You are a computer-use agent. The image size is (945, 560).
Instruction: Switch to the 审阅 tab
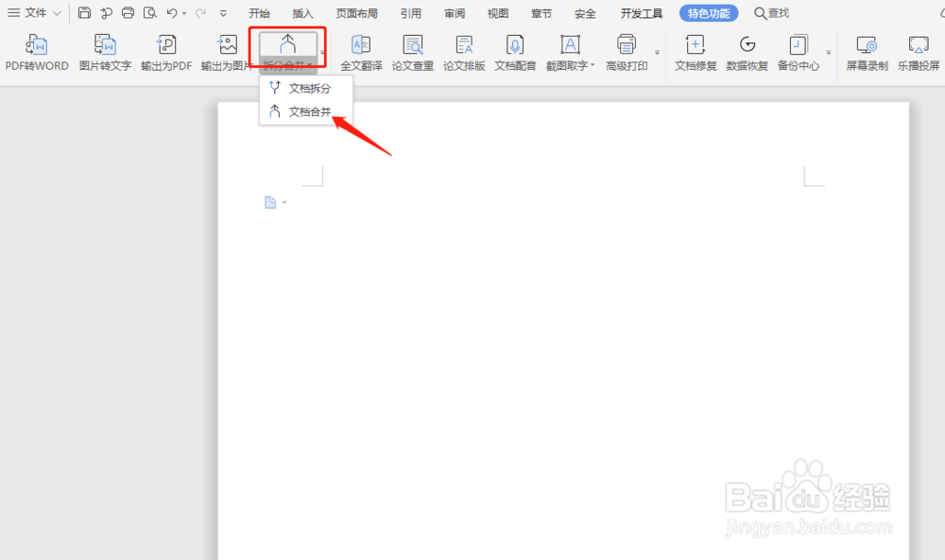455,13
